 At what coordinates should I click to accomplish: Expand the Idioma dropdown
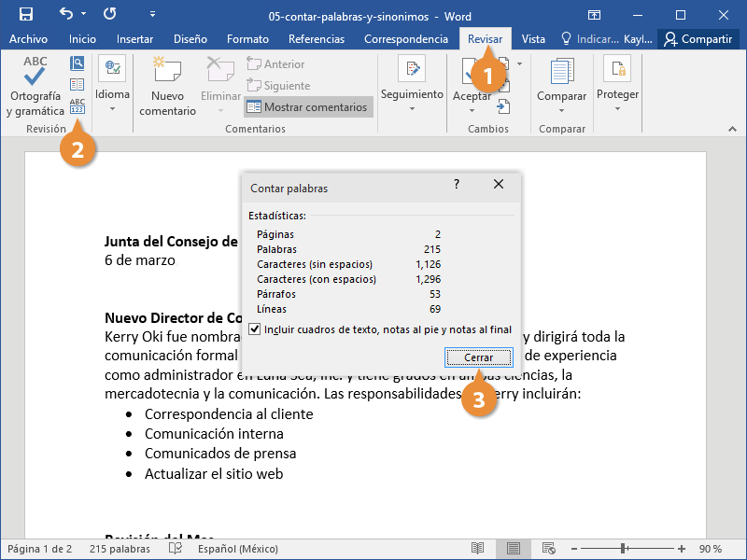(112, 84)
